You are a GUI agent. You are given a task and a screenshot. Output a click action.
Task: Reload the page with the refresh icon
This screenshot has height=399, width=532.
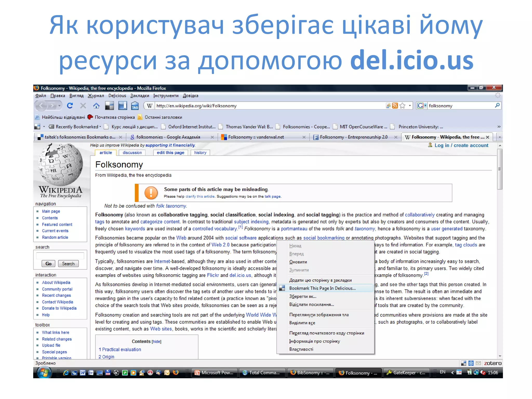70,105
